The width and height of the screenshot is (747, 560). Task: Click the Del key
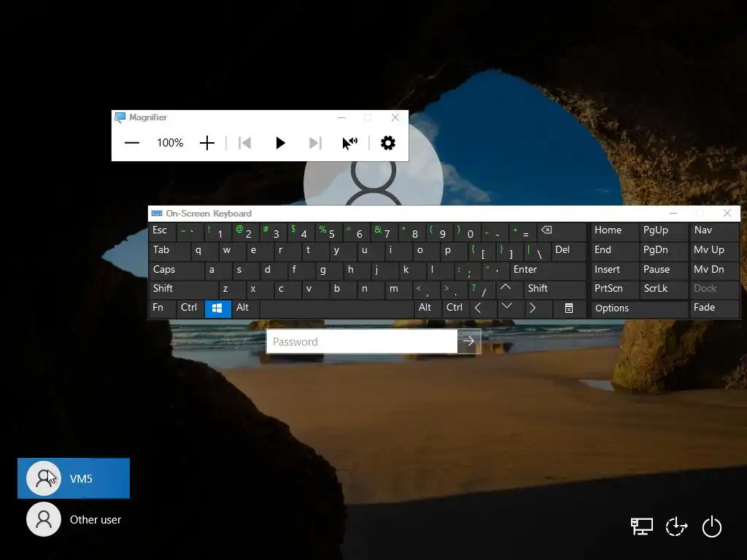point(568,251)
